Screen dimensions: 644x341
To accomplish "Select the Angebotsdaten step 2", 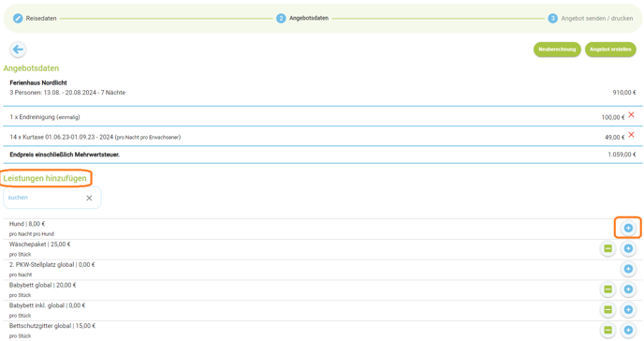I will [302, 18].
